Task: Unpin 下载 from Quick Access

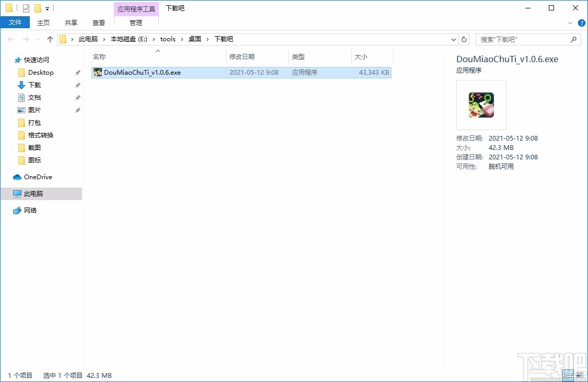Action: coord(77,85)
